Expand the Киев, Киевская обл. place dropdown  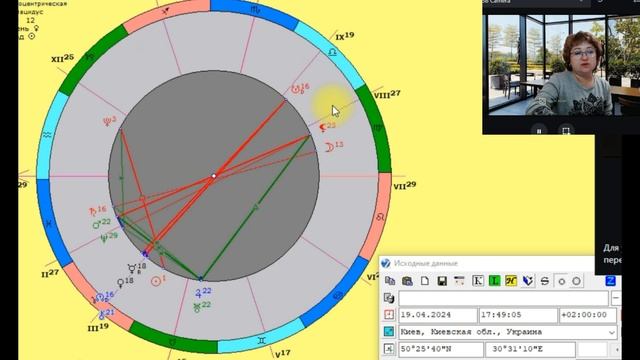(x=611, y=332)
